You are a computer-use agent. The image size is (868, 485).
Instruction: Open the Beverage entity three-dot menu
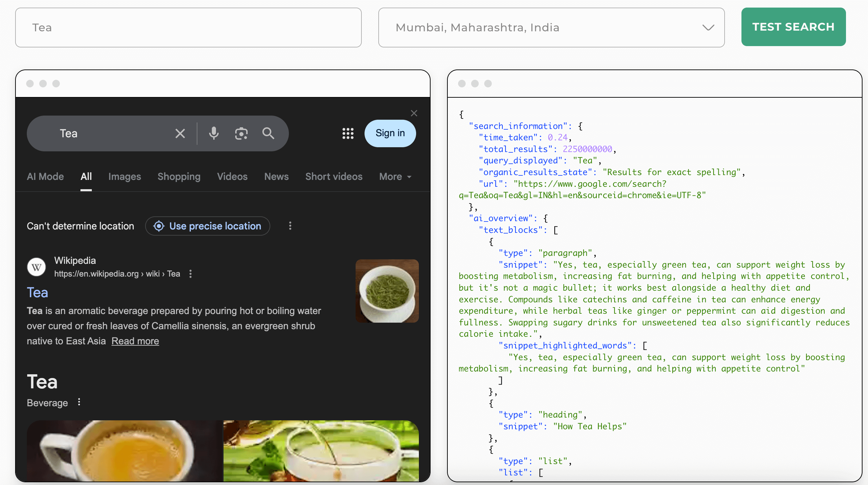78,402
